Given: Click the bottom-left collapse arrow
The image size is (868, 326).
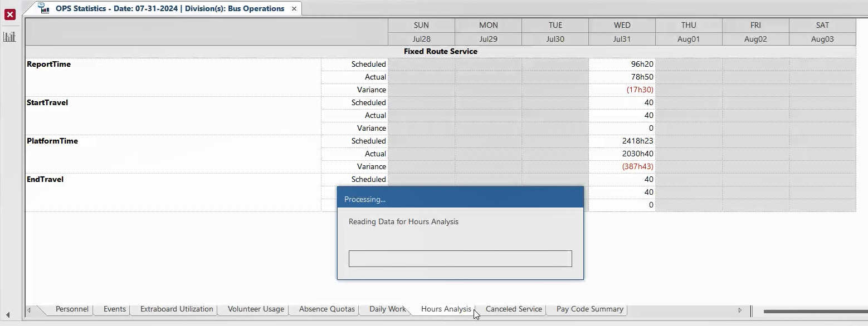Looking at the screenshot, I should (x=8, y=315).
